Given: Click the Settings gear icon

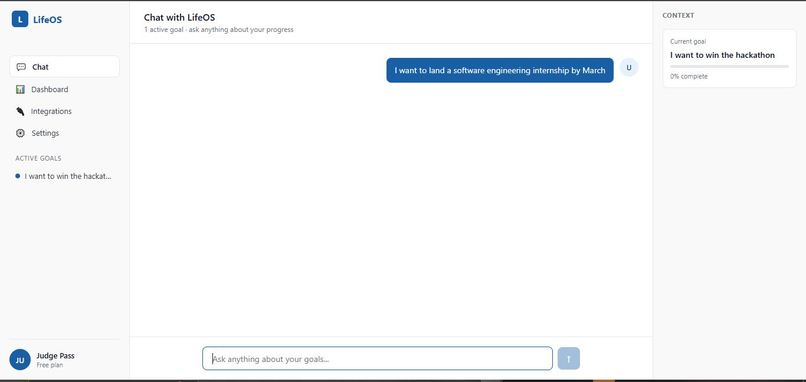Looking at the screenshot, I should (x=20, y=133).
